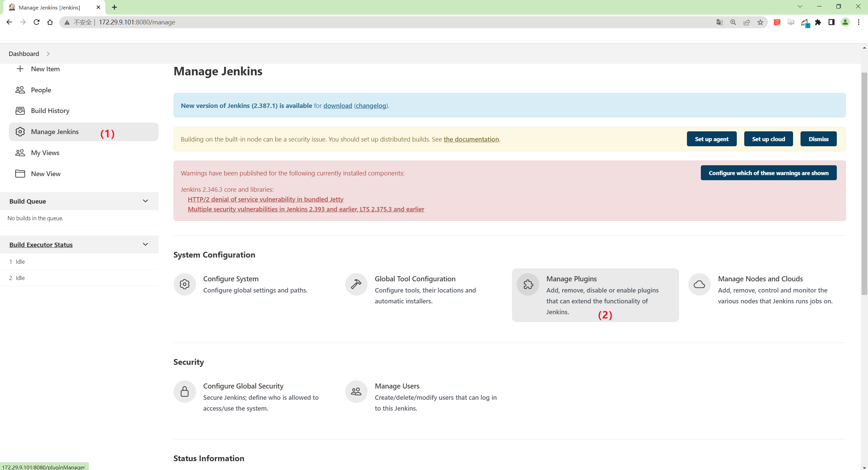Click the page vertical scrollbar
This screenshot has height=470, width=868.
[x=864, y=183]
